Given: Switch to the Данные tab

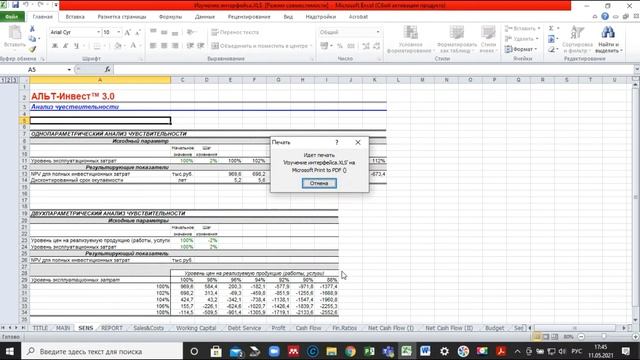Looking at the screenshot, I should click(x=205, y=17).
